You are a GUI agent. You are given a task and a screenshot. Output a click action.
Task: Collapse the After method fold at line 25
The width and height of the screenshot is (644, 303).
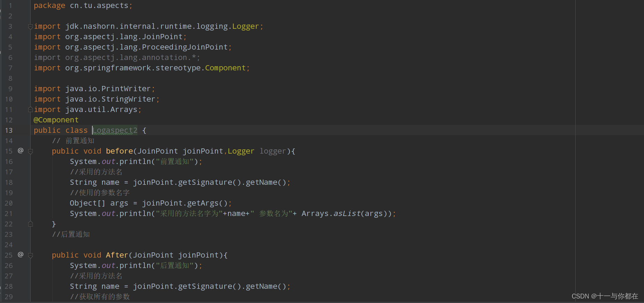[x=31, y=256]
